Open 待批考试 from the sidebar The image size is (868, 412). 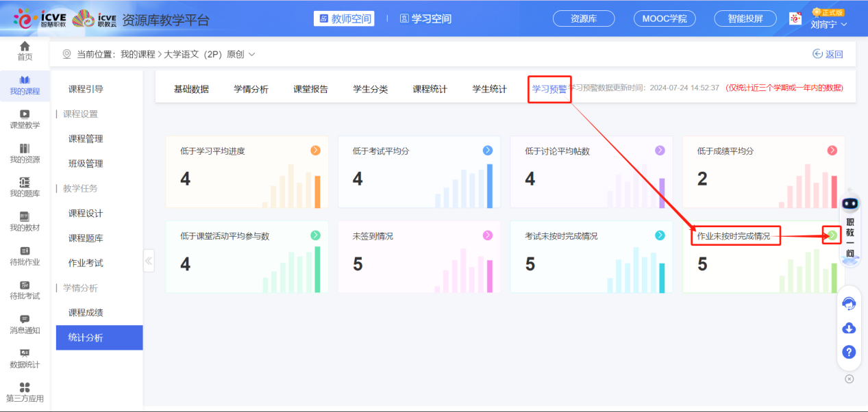[x=25, y=288]
